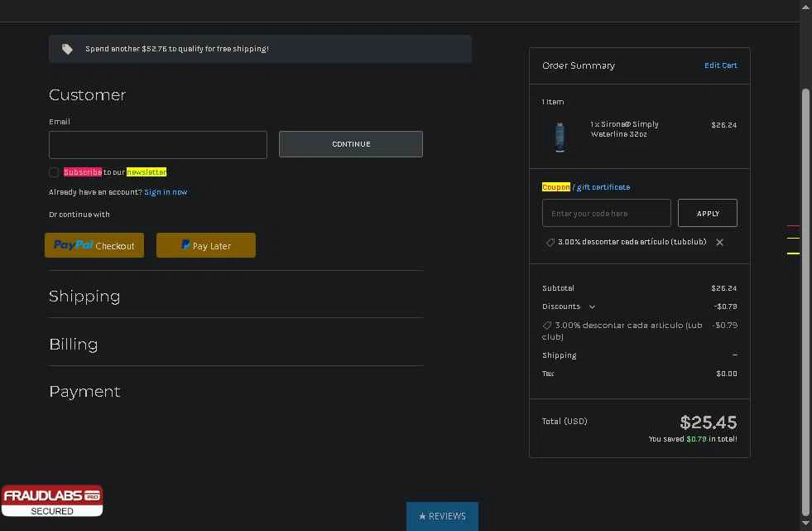
Task: Select the Shipping section heading
Action: pos(84,296)
